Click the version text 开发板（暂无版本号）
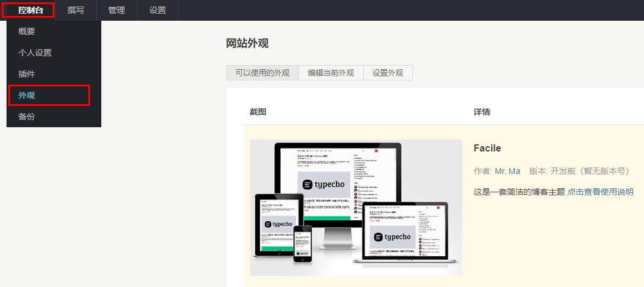644x287 pixels. pos(590,172)
